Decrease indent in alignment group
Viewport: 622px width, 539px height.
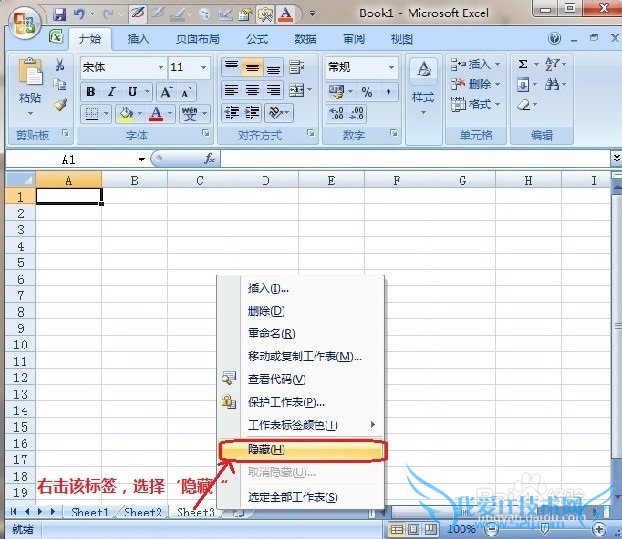point(231,113)
